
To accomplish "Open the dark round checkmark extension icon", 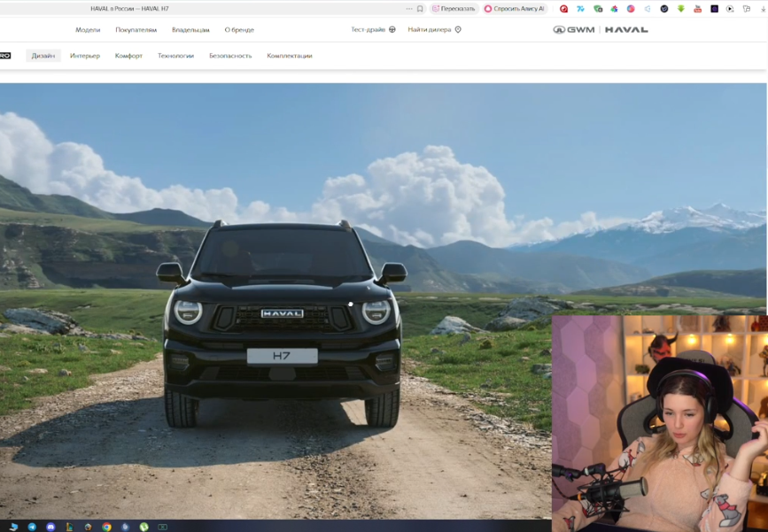I will tap(664, 9).
